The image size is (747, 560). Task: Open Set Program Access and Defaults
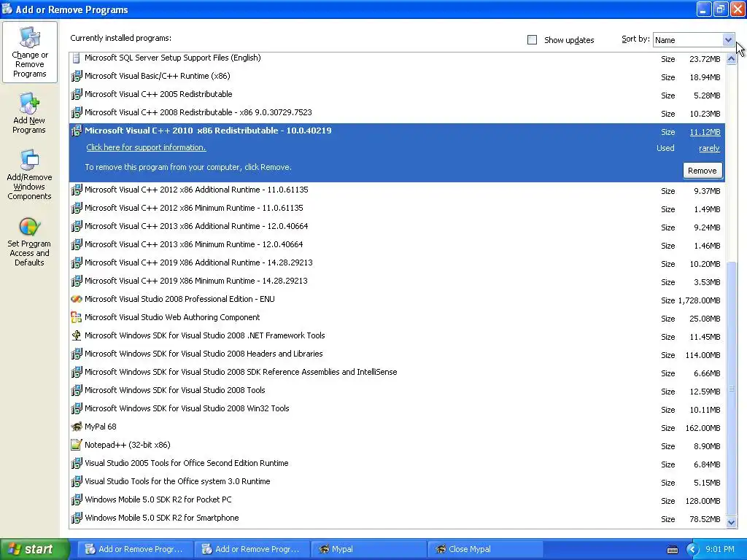tap(29, 241)
